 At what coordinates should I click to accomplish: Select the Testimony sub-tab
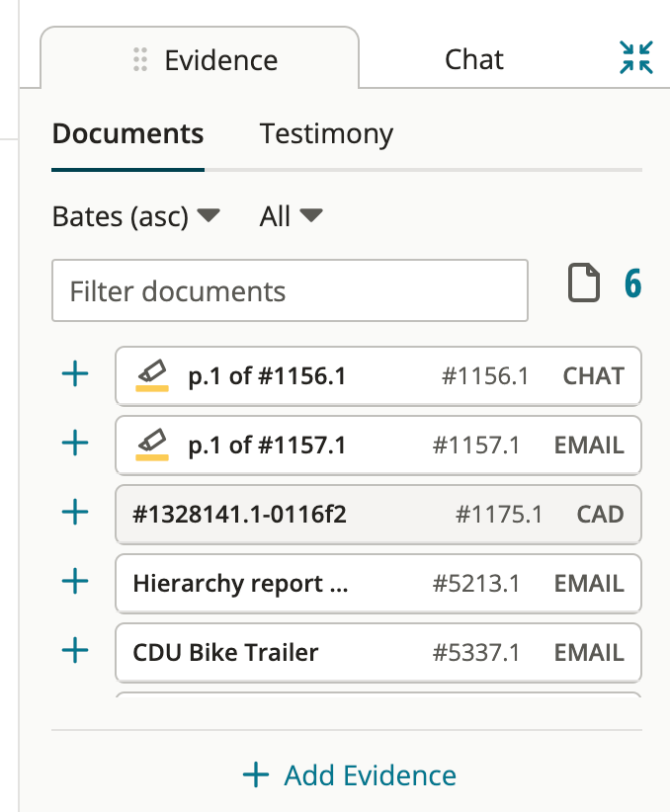[326, 133]
